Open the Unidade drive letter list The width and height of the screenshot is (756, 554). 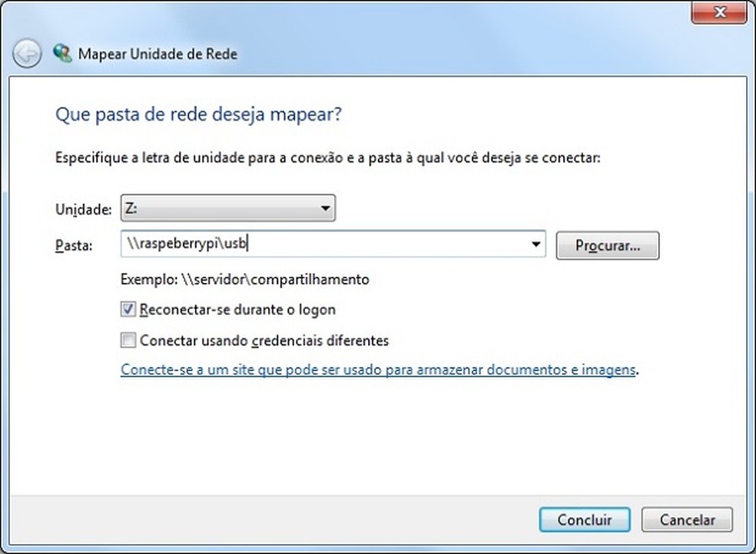coord(325,207)
